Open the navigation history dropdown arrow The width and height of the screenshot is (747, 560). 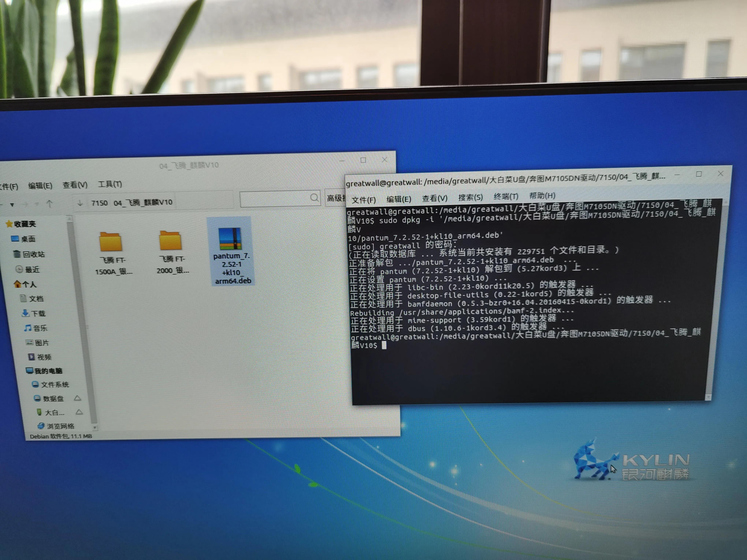click(x=12, y=205)
